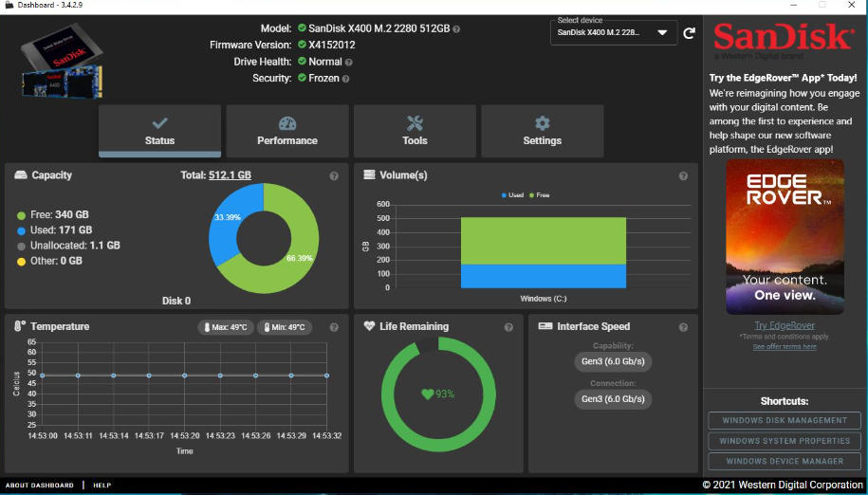The height and width of the screenshot is (495, 868).
Task: Click the Try EdgeRover link
Action: pyautogui.click(x=784, y=326)
